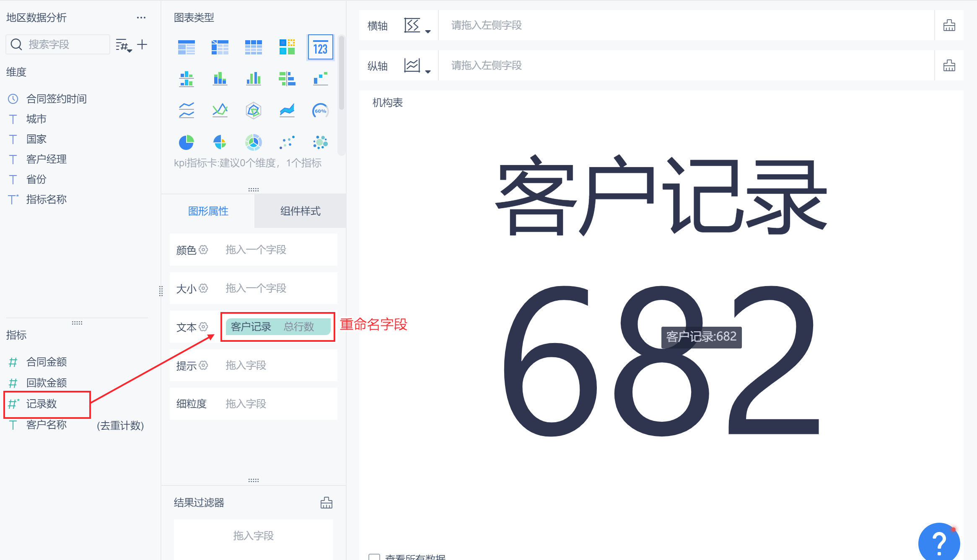
Task: Select the scatter plot chart icon
Action: click(x=287, y=142)
